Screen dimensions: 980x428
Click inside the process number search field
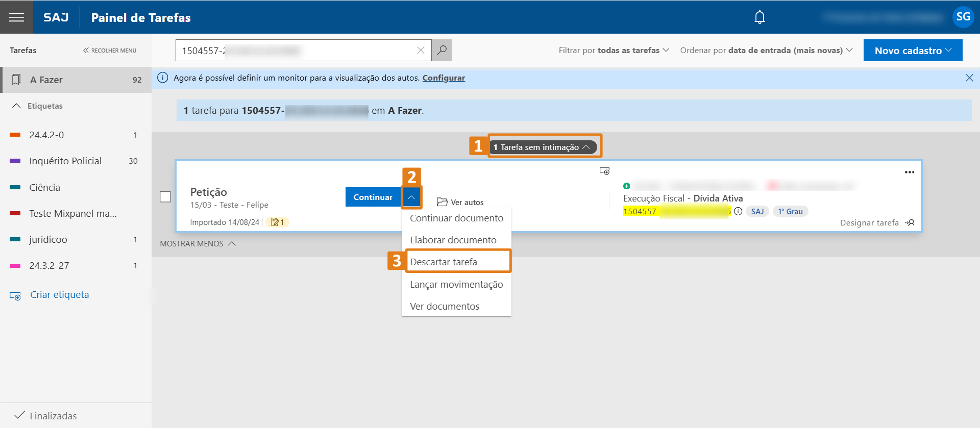click(x=296, y=51)
